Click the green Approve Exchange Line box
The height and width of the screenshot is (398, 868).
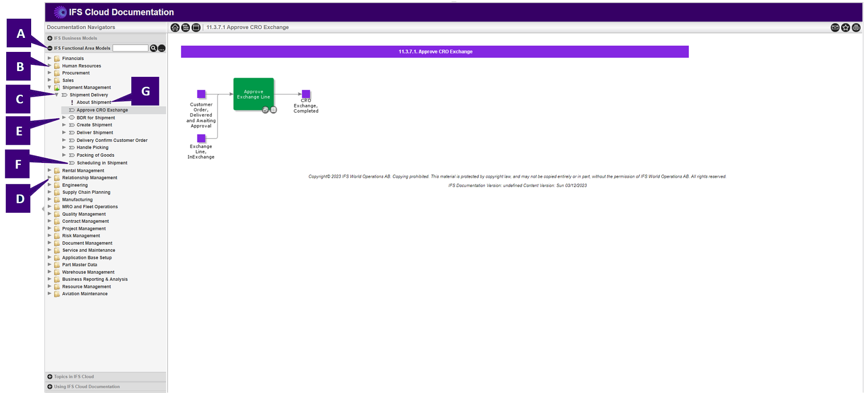[x=253, y=94]
